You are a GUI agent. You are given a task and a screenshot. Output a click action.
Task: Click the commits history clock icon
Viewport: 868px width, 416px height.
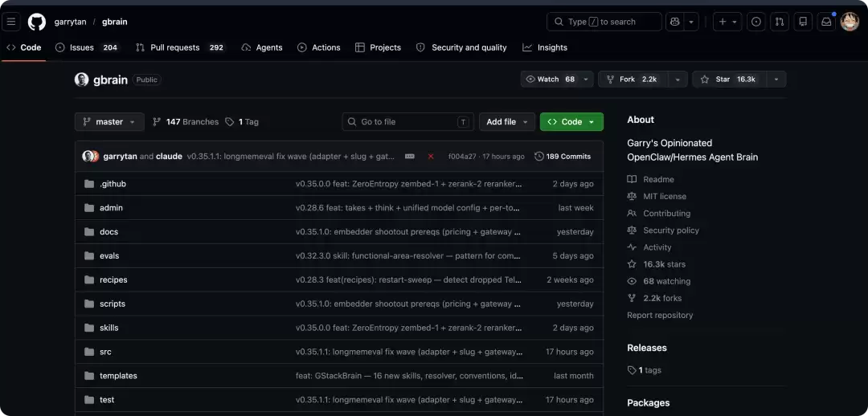[539, 157]
